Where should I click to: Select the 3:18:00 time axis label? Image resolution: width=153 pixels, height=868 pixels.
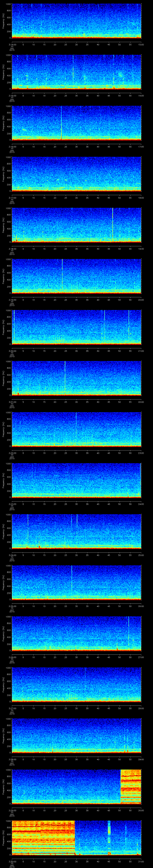[12, 249]
